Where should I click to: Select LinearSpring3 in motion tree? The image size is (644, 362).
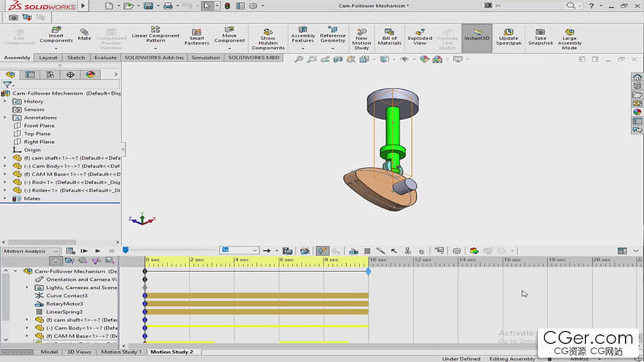point(59,312)
